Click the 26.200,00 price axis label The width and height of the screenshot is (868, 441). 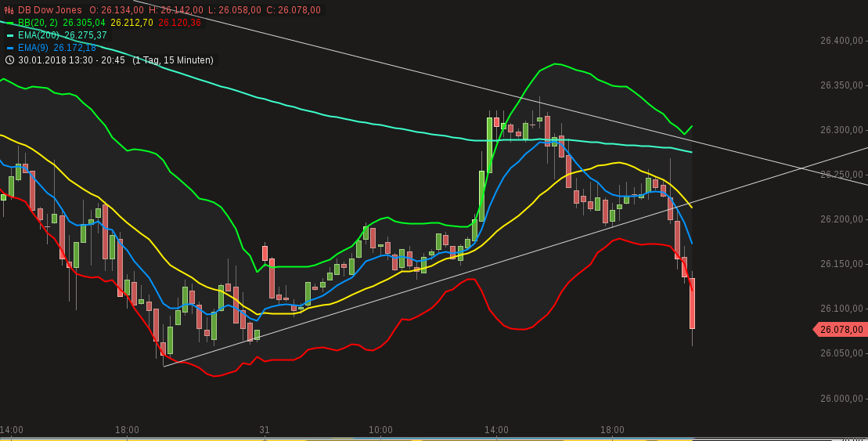coord(841,219)
